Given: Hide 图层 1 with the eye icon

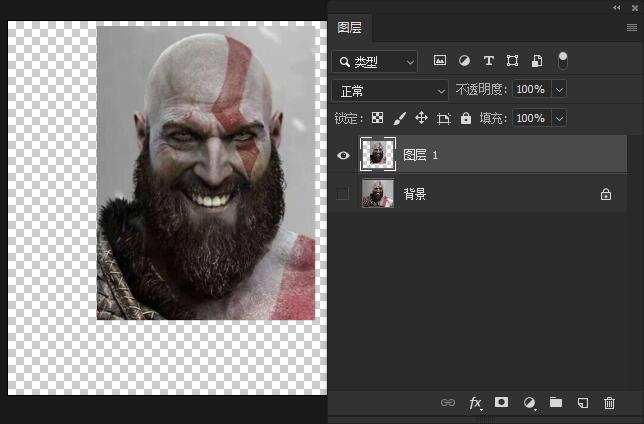Looking at the screenshot, I should 343,155.
